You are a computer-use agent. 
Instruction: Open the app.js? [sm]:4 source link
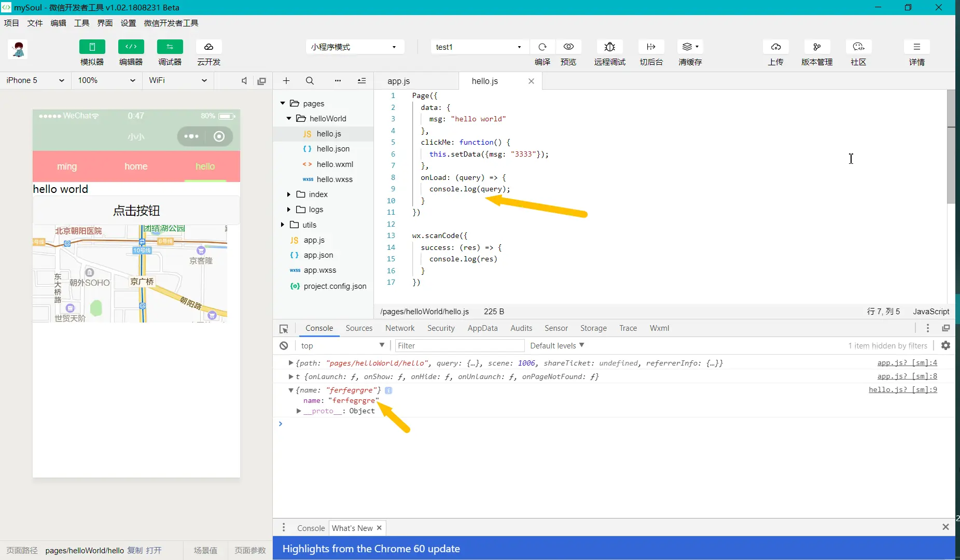pos(907,363)
